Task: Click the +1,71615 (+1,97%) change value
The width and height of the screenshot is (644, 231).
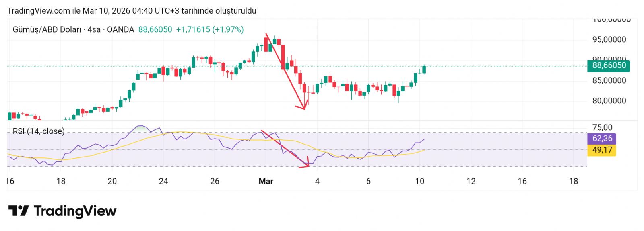Action: (210, 29)
